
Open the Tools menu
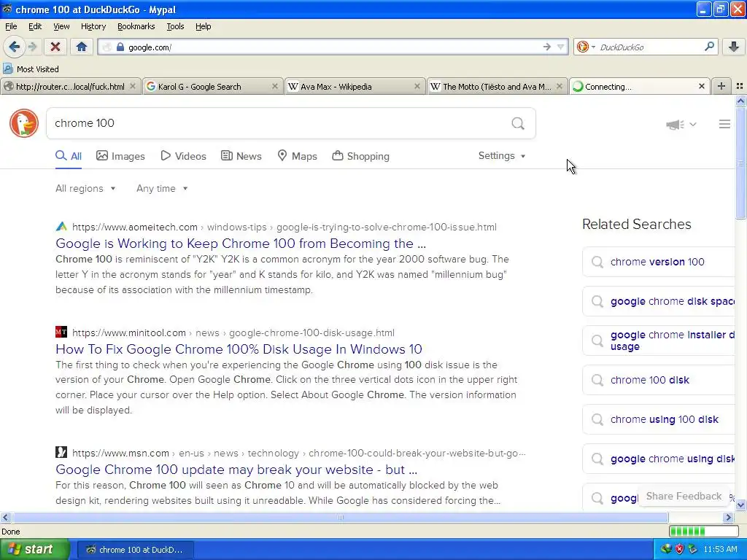point(175,26)
